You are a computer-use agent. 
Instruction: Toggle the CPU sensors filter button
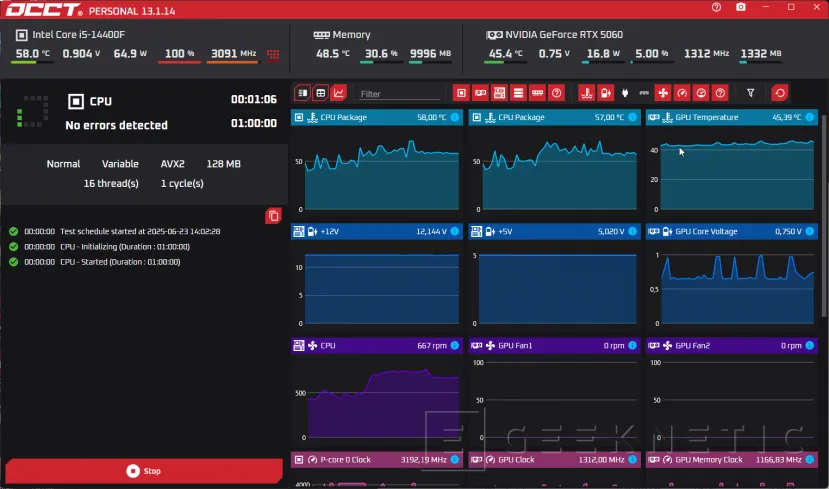tap(461, 93)
